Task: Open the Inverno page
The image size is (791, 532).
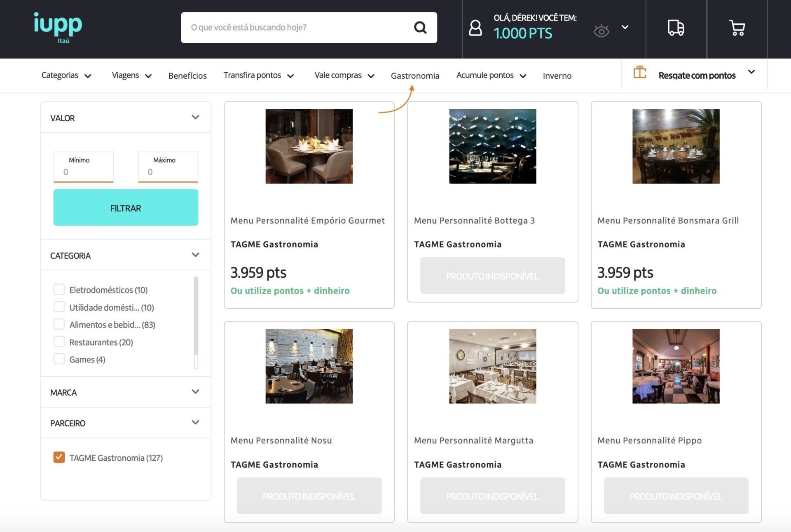Action: (x=557, y=76)
